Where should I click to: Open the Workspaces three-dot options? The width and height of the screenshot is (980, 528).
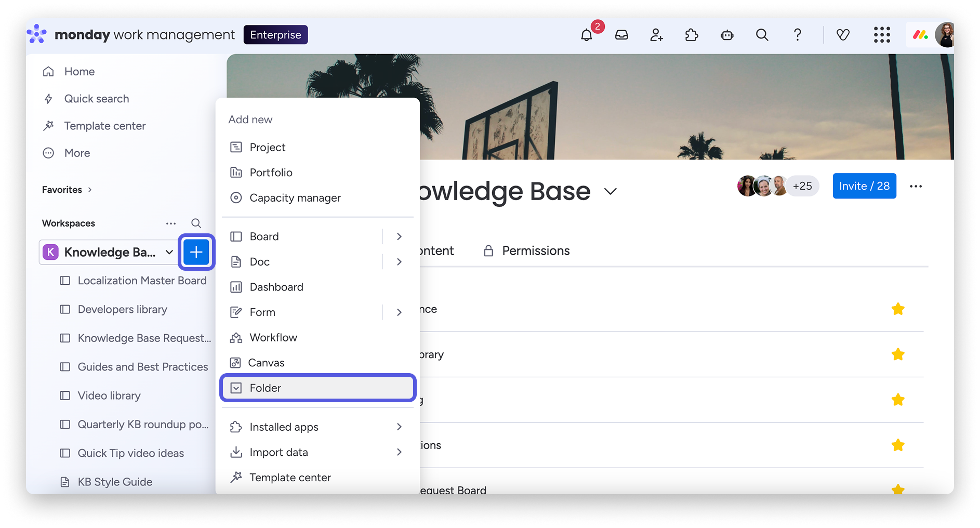171,223
